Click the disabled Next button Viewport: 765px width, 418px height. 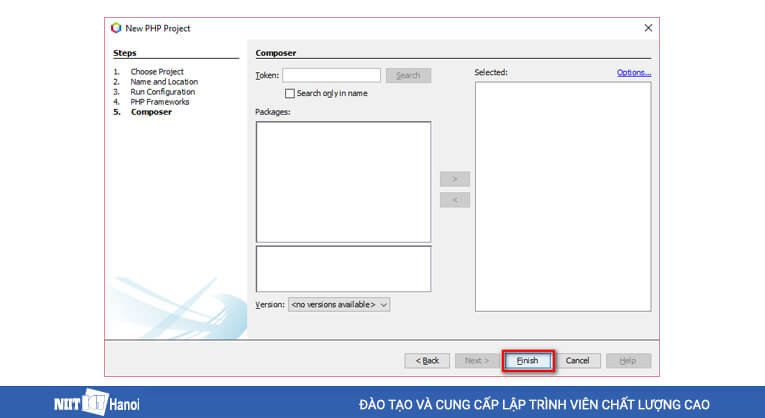(x=477, y=360)
